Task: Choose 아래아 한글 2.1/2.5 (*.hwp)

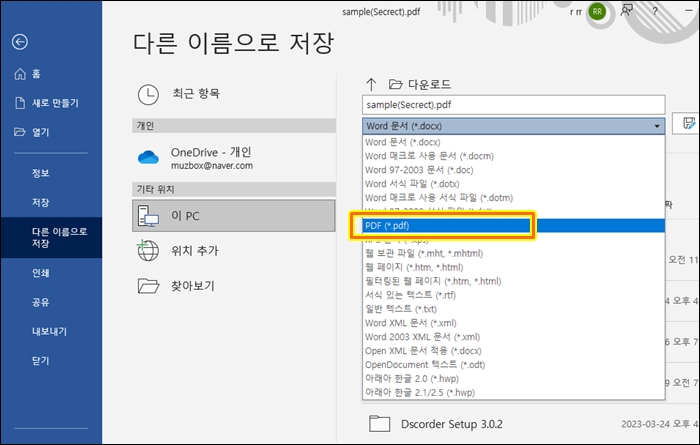Action: pyautogui.click(x=513, y=392)
